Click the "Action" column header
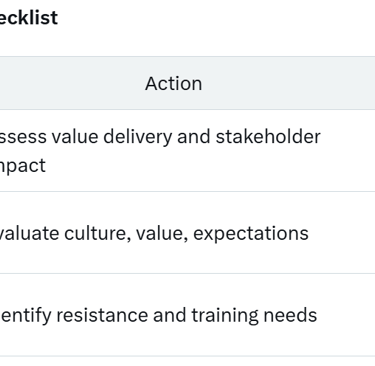This screenshot has width=375, height=366. click(173, 83)
